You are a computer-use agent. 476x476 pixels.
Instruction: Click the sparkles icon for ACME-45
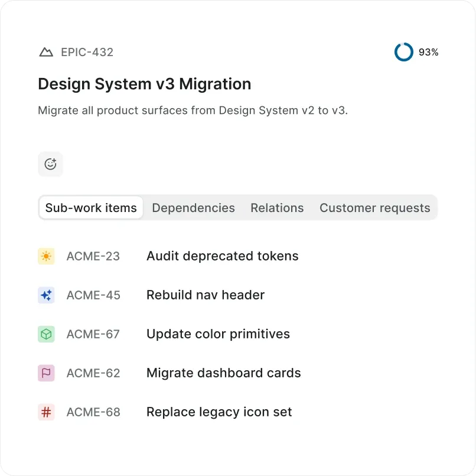point(46,295)
